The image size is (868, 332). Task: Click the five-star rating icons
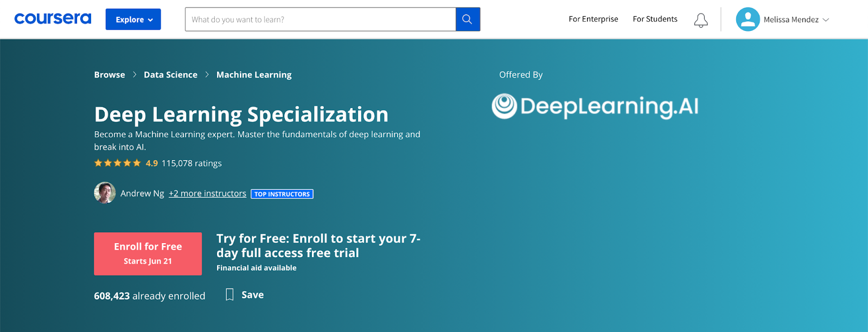click(118, 163)
